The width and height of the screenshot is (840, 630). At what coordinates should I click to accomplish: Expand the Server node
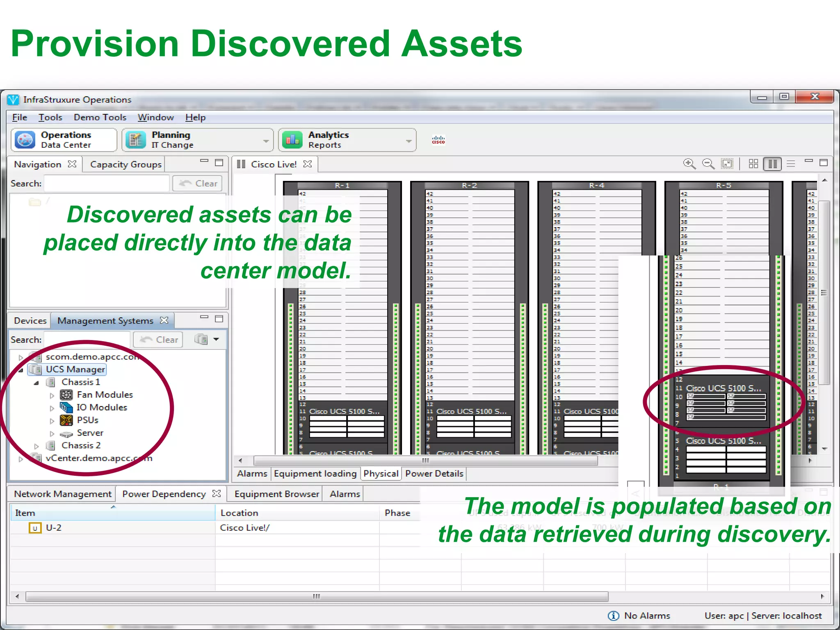[x=52, y=434]
